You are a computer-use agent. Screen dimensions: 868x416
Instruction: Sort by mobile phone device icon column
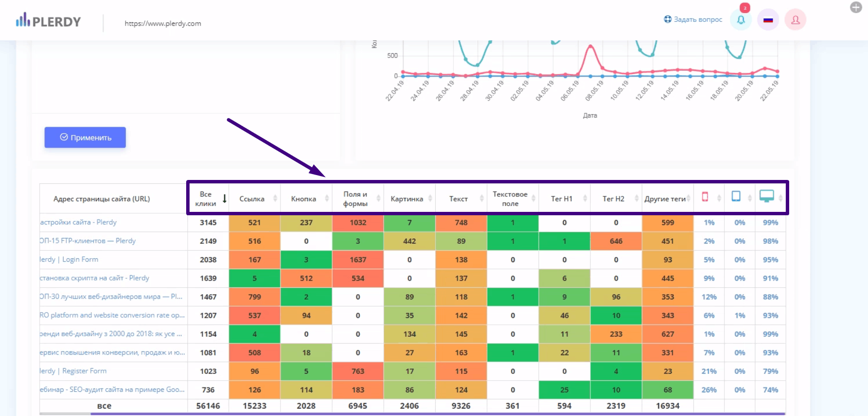point(705,197)
